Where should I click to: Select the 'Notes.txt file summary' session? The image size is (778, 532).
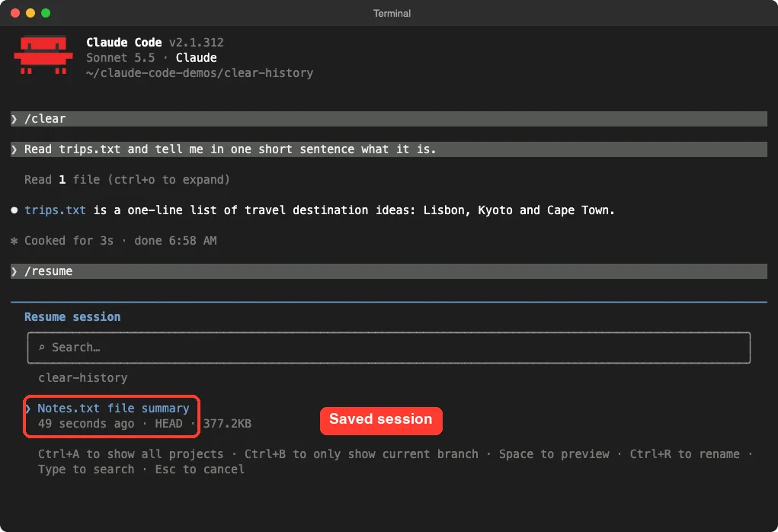[x=113, y=409]
